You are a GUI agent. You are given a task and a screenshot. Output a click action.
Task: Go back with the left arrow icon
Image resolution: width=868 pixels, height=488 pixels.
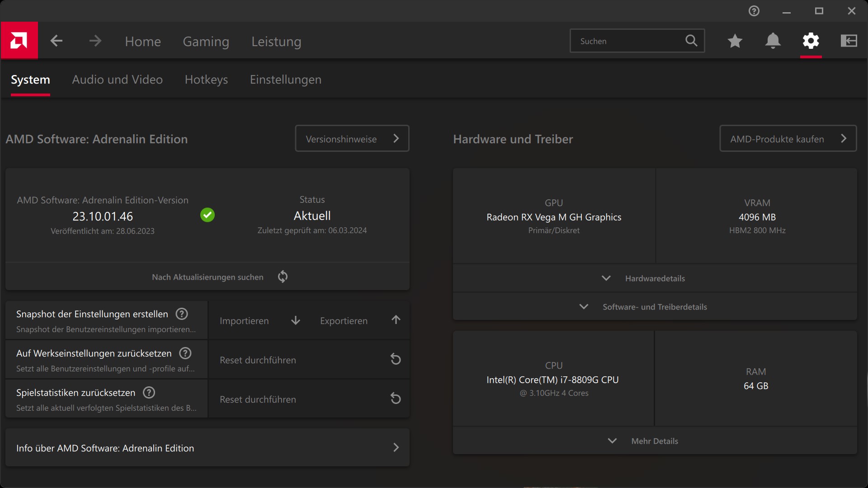click(x=57, y=41)
